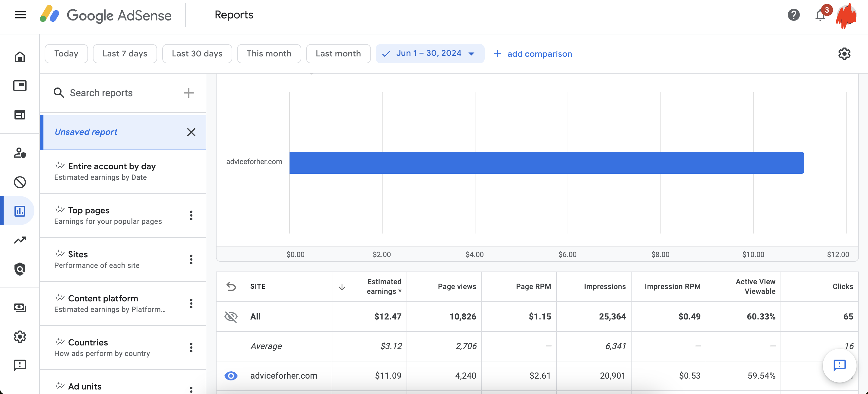Toggle visibility of adviceforher.com row
This screenshot has height=394, width=868.
tap(231, 376)
